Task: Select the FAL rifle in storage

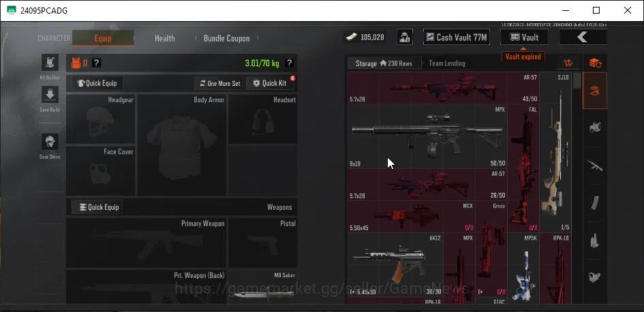Action: tap(523, 168)
